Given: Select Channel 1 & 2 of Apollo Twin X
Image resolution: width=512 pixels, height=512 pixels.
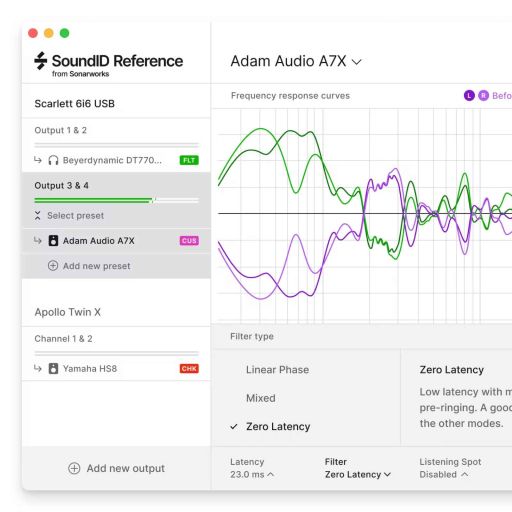Looking at the screenshot, I should click(x=63, y=339).
